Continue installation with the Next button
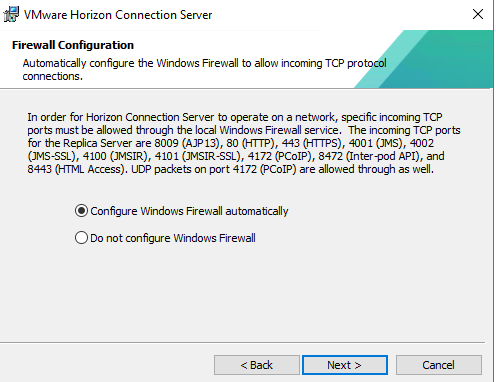Screen dimensions: 496x382 [x=345, y=365]
